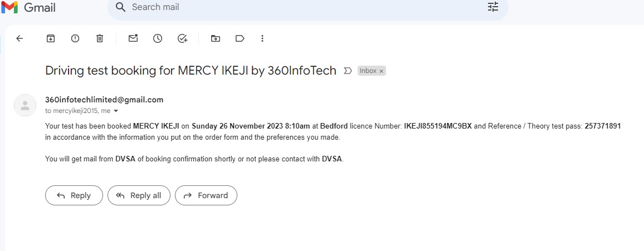Screen dimensions: 644x251
Task: Open the Labels icon in the toolbar
Action: [240, 38]
